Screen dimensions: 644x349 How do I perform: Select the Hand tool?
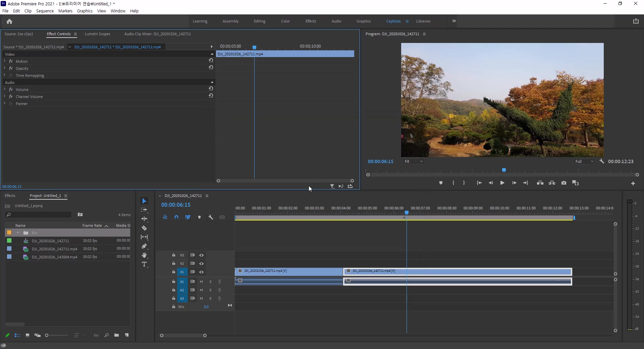click(x=144, y=255)
